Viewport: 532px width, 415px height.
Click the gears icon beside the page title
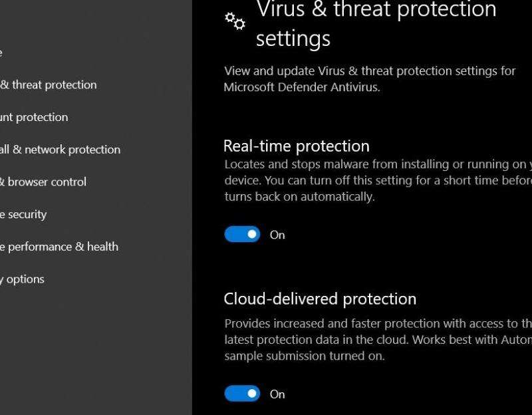(x=235, y=21)
